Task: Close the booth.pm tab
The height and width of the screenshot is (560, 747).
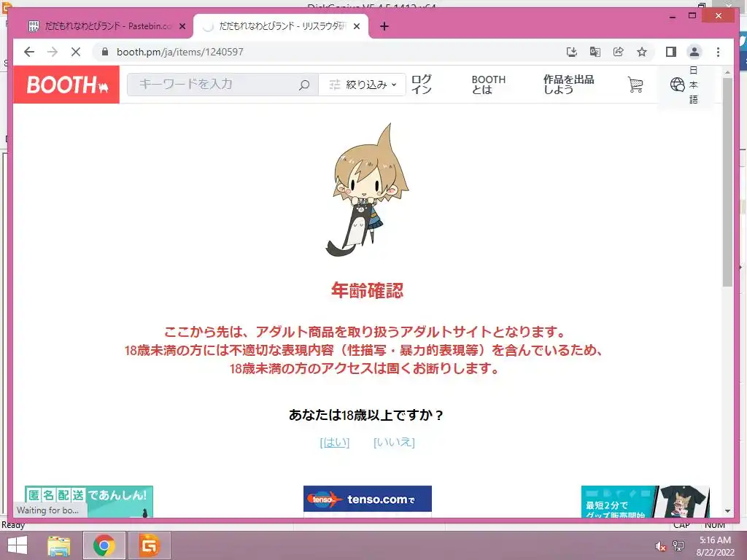Action: point(356,27)
